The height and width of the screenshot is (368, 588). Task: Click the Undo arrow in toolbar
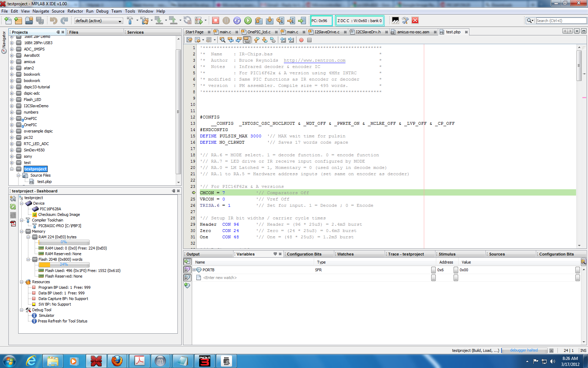point(53,21)
